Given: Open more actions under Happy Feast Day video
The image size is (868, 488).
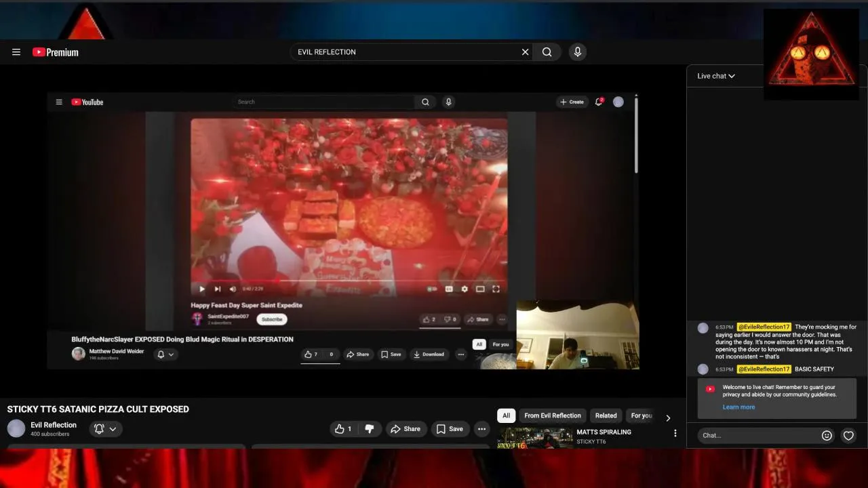Looking at the screenshot, I should 502,319.
